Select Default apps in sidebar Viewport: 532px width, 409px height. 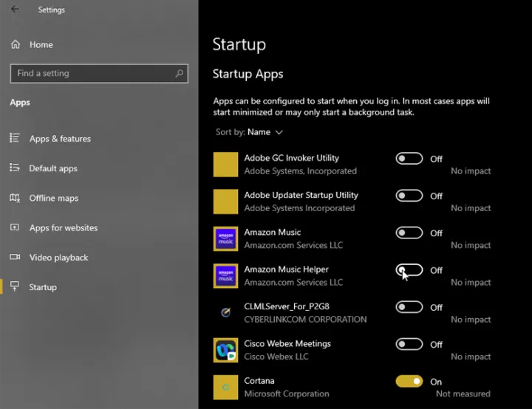(x=53, y=168)
